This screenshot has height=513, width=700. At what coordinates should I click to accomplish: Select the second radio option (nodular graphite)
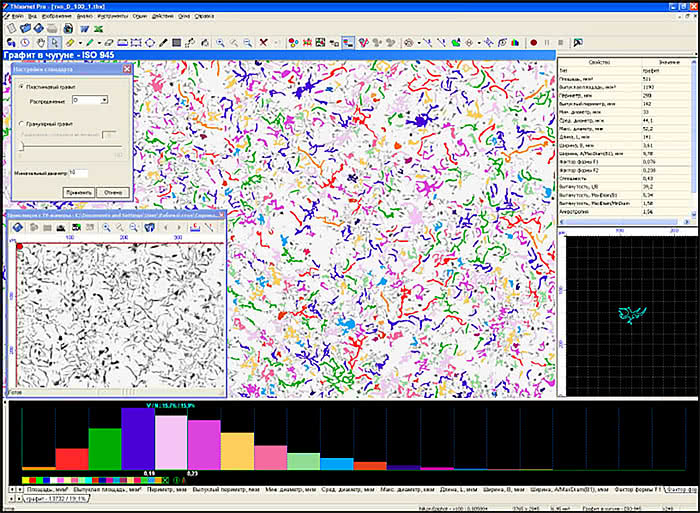[x=21, y=124]
